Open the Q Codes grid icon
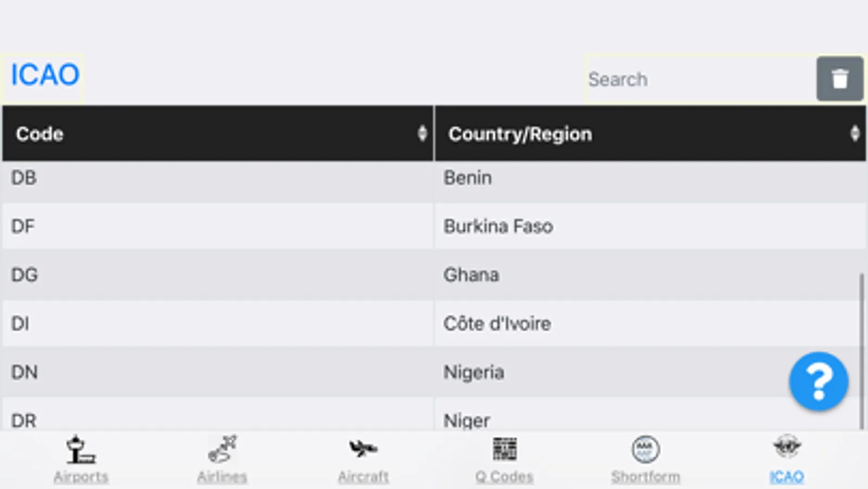Screen dimensions: 868x489 point(504,449)
